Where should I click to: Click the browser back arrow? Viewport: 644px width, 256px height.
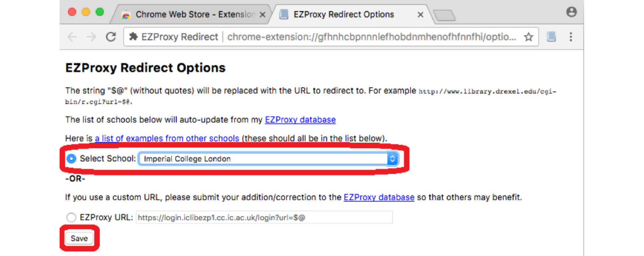[x=72, y=37]
